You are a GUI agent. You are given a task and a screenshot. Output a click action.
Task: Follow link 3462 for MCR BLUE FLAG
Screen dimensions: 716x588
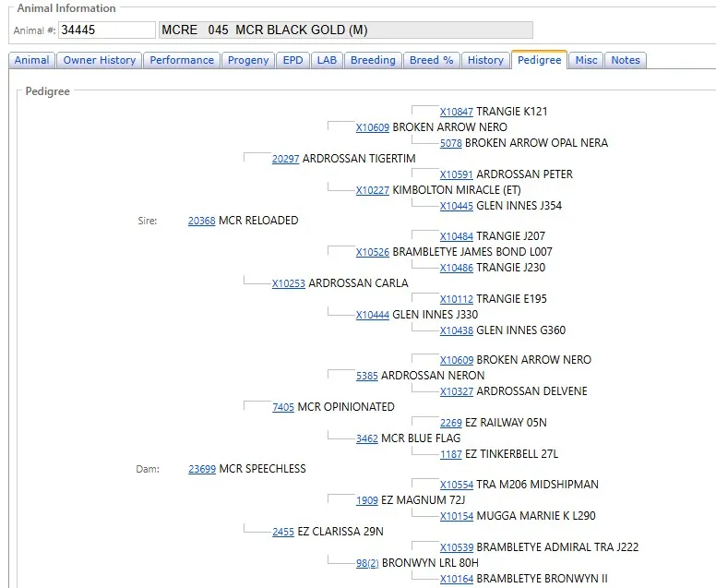[366, 438]
